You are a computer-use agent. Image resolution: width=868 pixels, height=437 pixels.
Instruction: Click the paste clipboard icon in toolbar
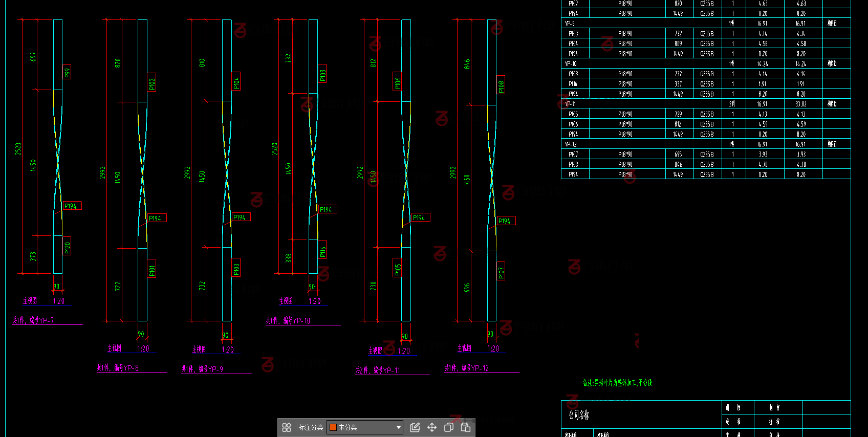point(466,427)
